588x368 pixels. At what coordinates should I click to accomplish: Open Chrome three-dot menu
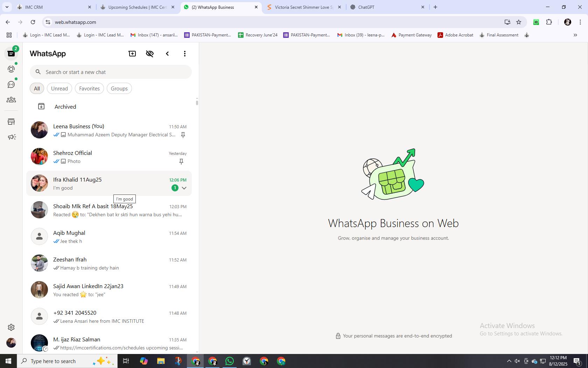pyautogui.click(x=580, y=22)
